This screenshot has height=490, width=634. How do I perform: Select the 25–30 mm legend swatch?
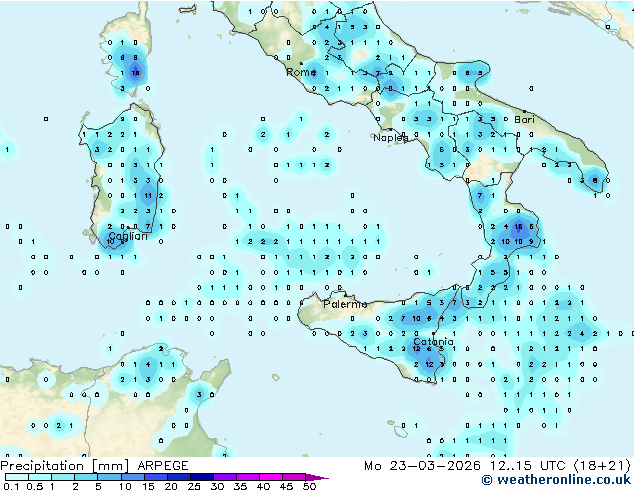(x=201, y=477)
